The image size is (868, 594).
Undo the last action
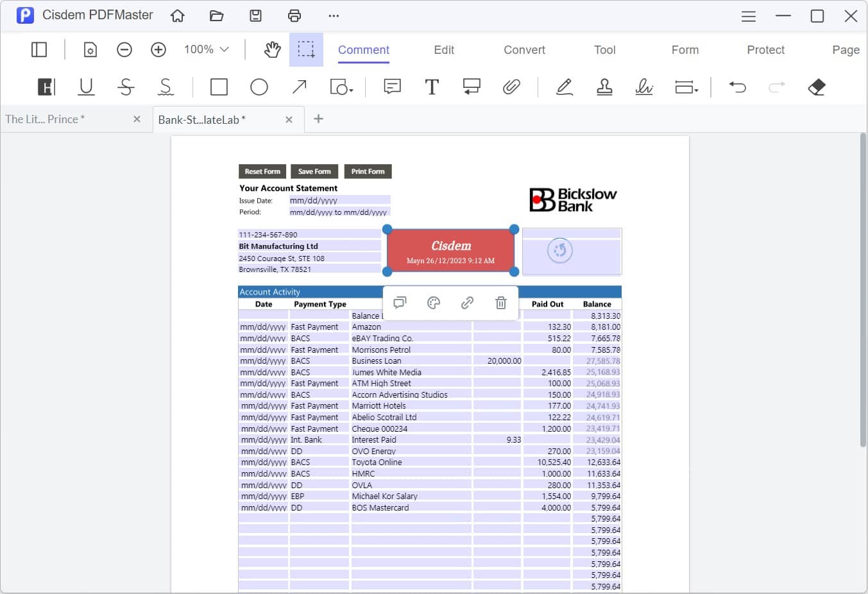tap(738, 87)
